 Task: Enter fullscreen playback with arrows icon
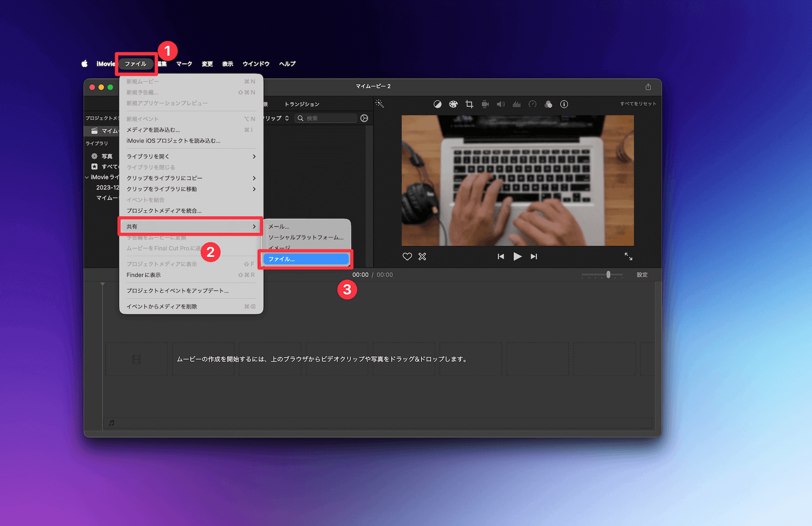[628, 256]
